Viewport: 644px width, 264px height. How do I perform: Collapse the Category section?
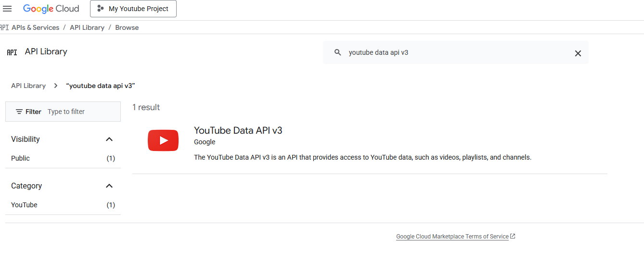[109, 186]
